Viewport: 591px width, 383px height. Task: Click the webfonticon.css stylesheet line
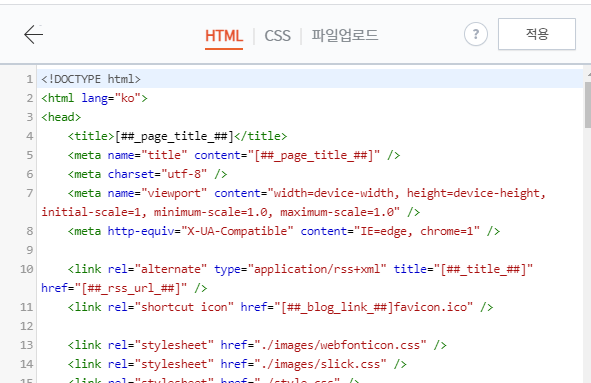pos(257,345)
